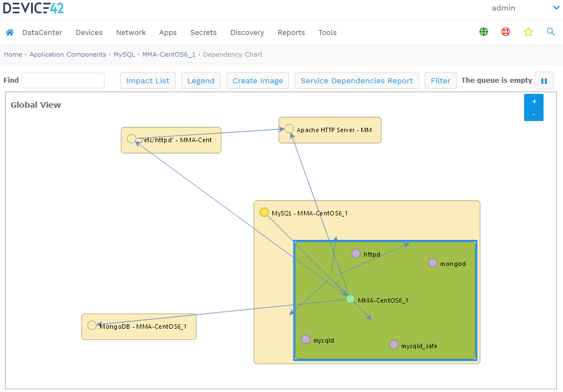The height and width of the screenshot is (392, 563).
Task: Open the Network menu
Action: pos(131,32)
